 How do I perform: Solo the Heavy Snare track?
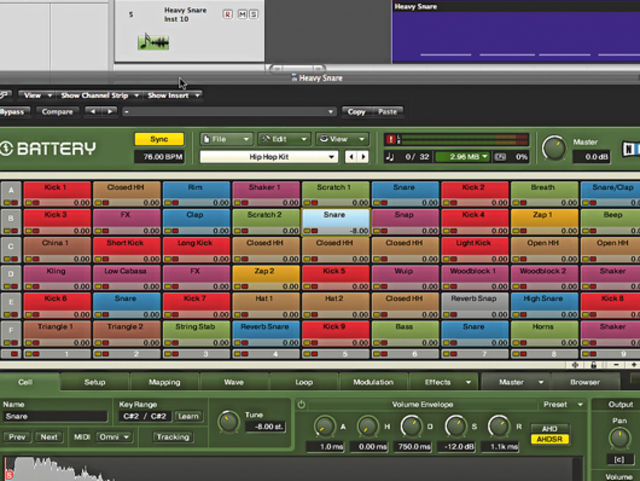click(x=253, y=14)
